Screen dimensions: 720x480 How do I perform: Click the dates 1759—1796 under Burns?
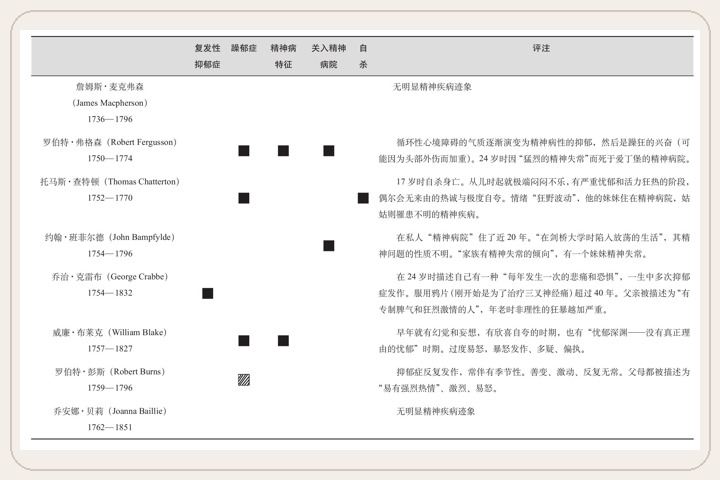tap(110, 388)
